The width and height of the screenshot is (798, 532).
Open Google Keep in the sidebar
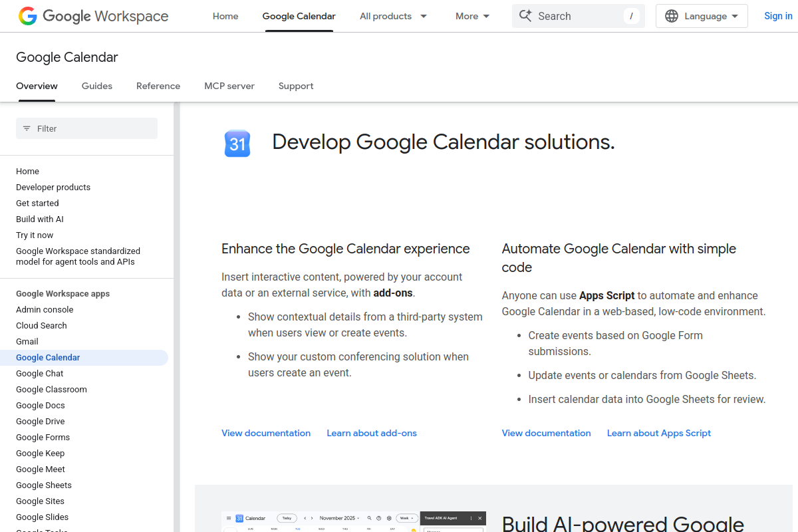point(41,453)
